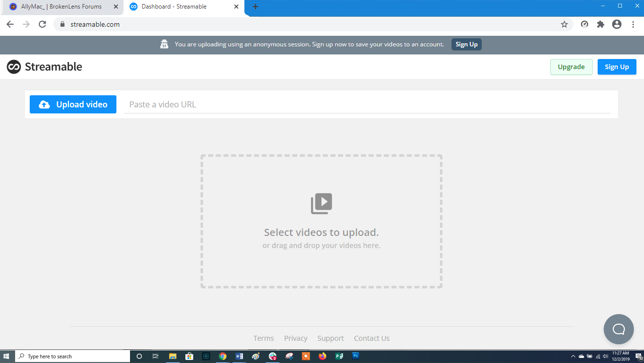Viewport: 644px width, 363px height.
Task: Open Firefox from the taskbar
Action: (x=323, y=356)
